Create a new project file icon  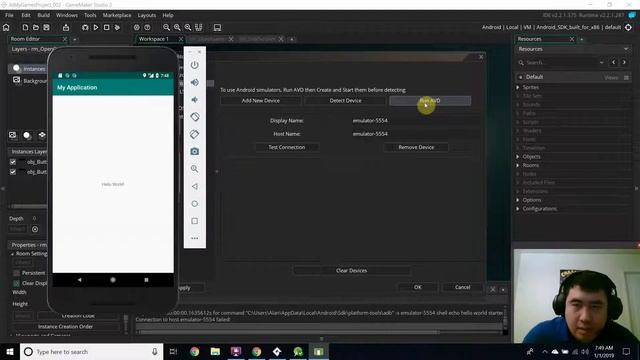pos(25,27)
